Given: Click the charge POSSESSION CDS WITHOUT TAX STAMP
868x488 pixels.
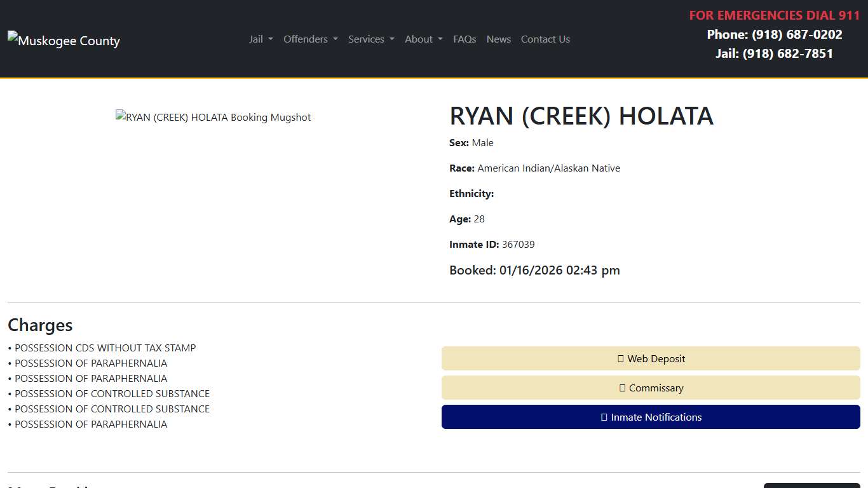Looking at the screenshot, I should coord(105,348).
